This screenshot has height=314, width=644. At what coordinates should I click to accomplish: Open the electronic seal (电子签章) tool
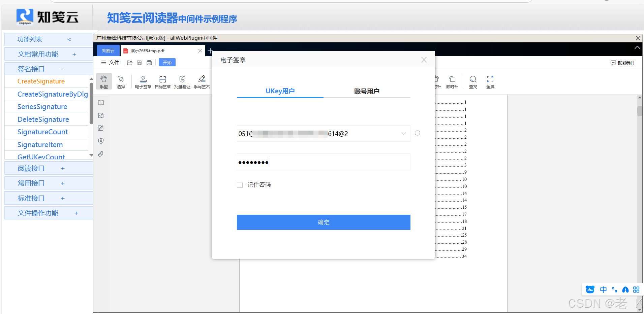pyautogui.click(x=143, y=82)
